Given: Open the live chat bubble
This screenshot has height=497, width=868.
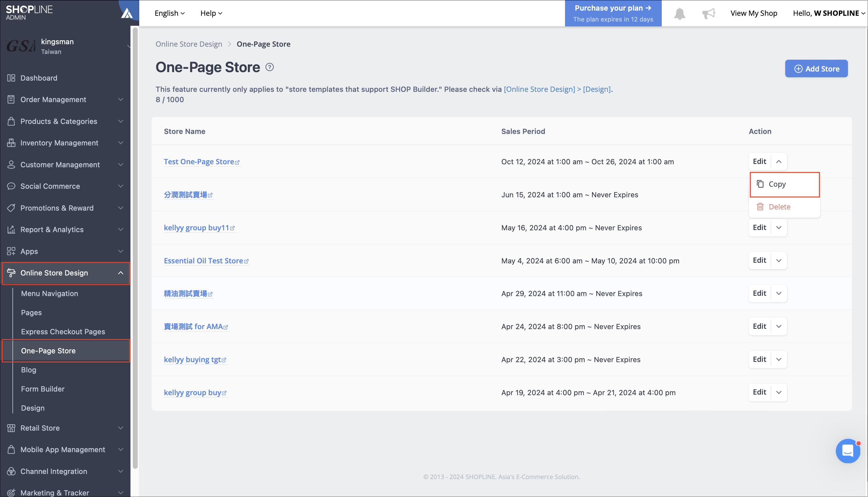Looking at the screenshot, I should click(x=847, y=451).
